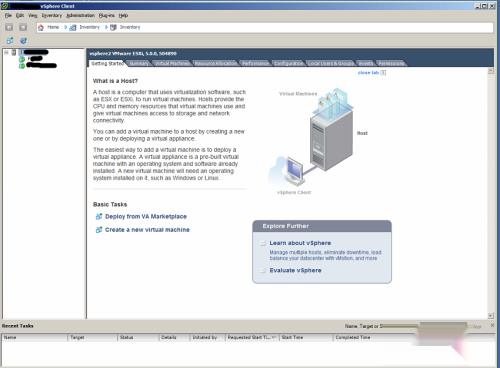500x368 pixels.
Task: Click the scroll down arrow of main pane
Action: point(491,316)
